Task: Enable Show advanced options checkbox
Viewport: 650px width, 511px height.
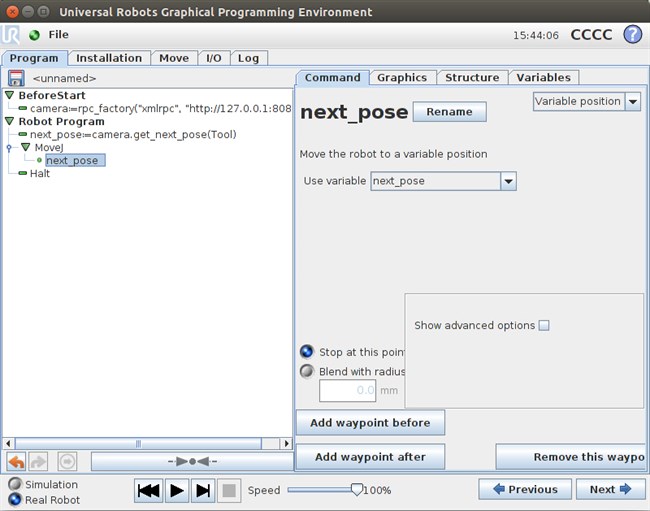Action: [x=544, y=325]
